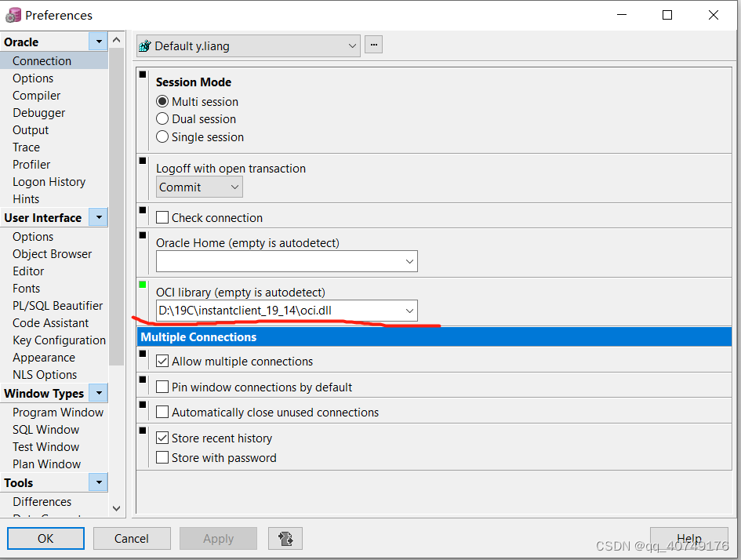This screenshot has height=560, width=741.
Task: Select Dual session radio button
Action: [162, 118]
